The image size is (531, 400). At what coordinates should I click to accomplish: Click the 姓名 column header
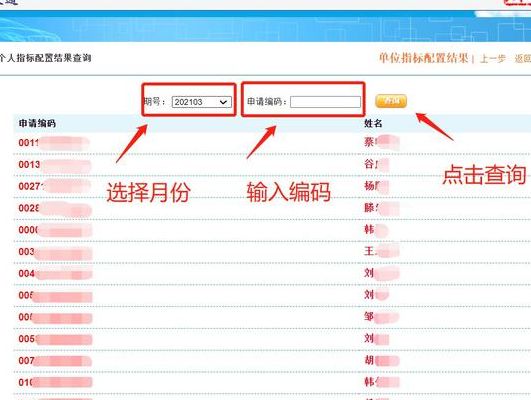[373, 123]
